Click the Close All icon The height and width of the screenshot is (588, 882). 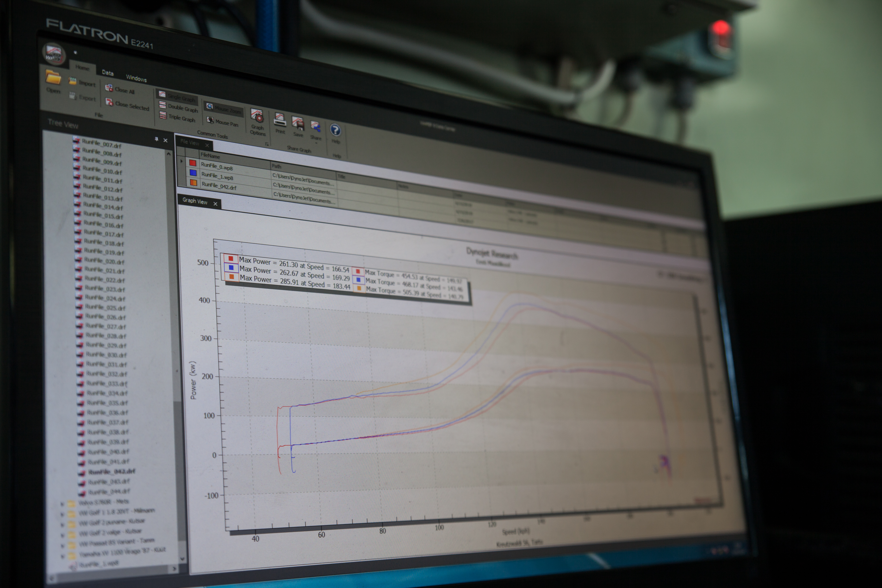point(109,88)
